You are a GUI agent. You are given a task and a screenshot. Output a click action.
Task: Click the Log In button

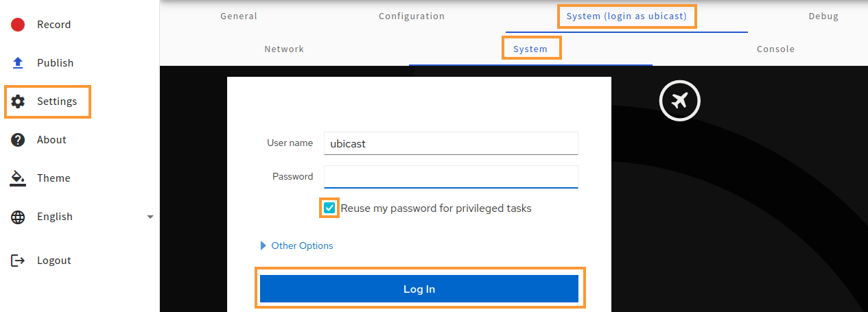pyautogui.click(x=419, y=289)
